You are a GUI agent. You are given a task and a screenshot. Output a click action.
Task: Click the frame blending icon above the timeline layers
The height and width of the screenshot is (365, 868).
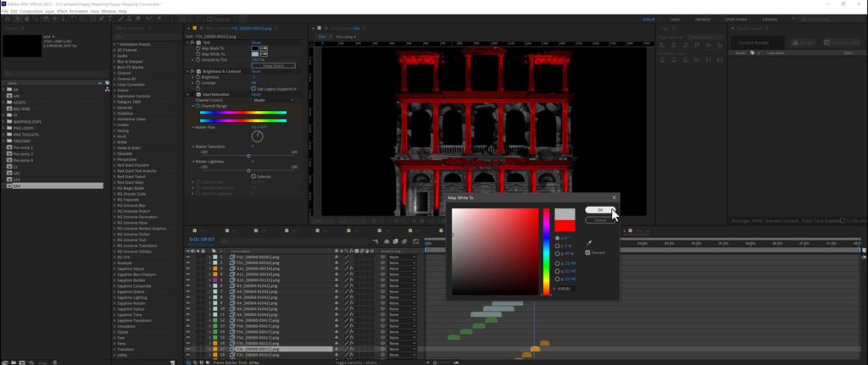tap(395, 241)
